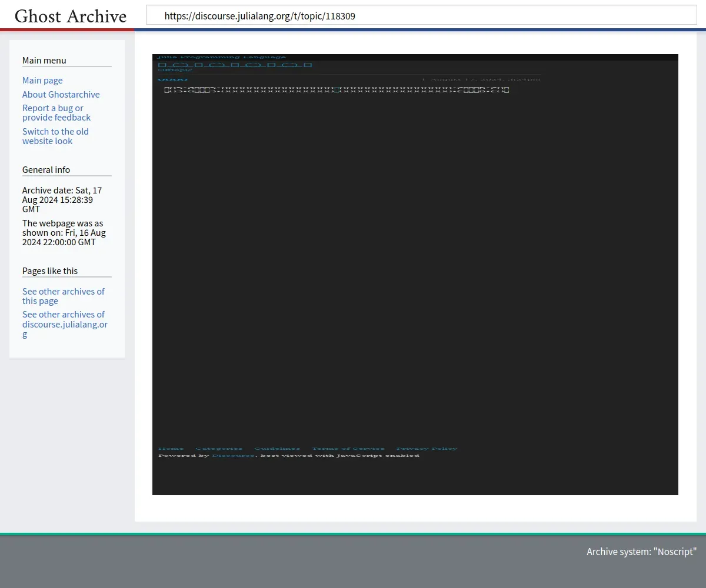This screenshot has width=706, height=588.
Task: See other archives of this page
Action: click(x=64, y=296)
